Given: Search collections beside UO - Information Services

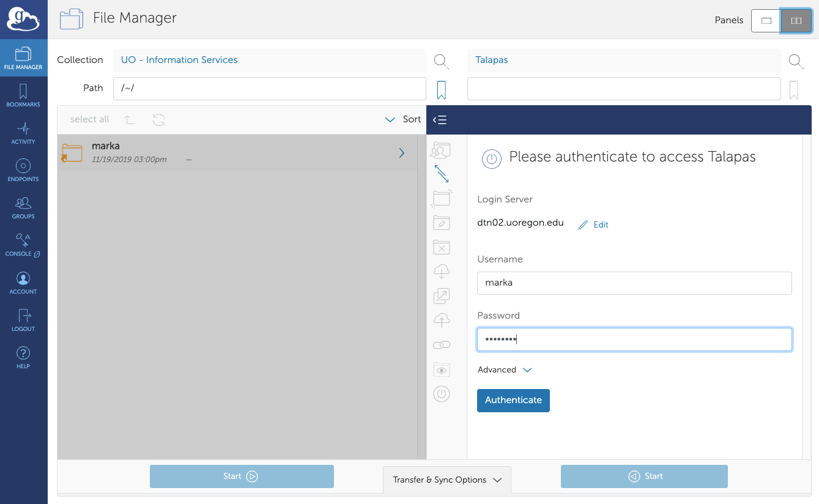Looking at the screenshot, I should [x=441, y=61].
